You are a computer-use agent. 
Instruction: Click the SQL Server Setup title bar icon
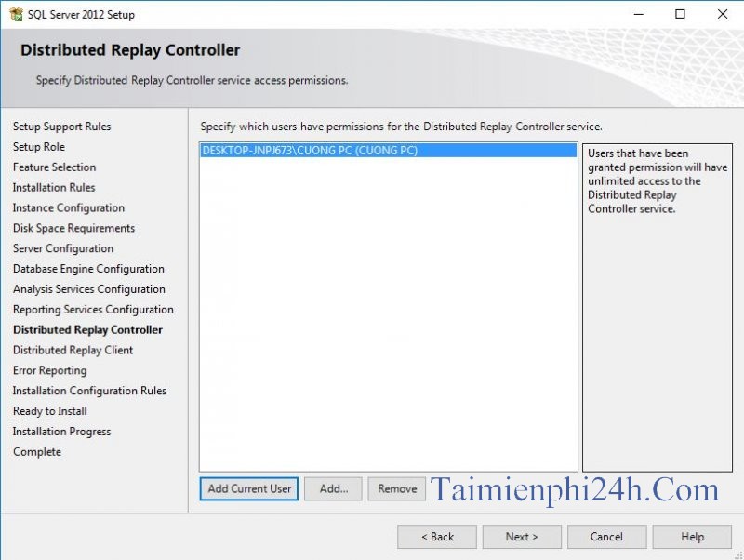coord(16,14)
